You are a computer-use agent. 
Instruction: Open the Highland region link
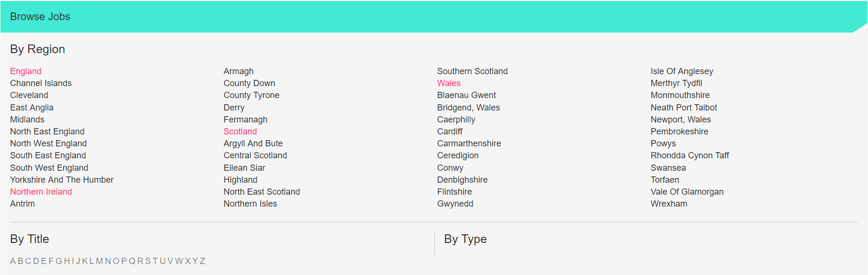pos(241,180)
